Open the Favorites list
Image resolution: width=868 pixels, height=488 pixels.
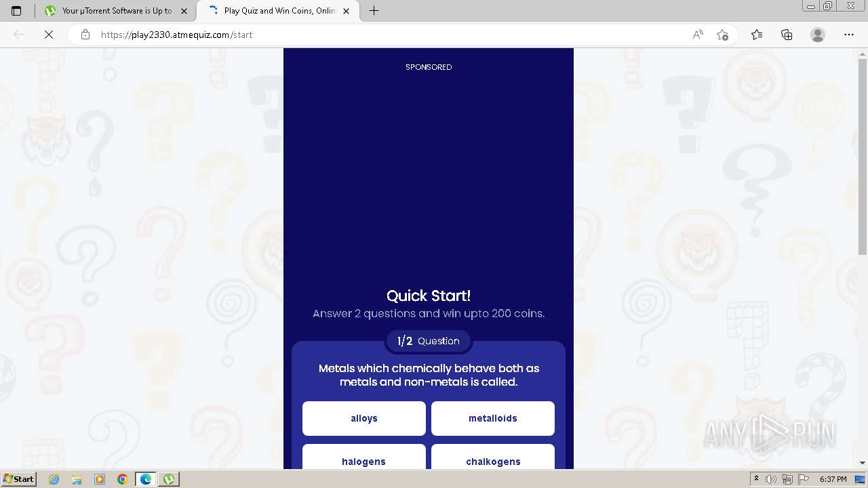(757, 35)
